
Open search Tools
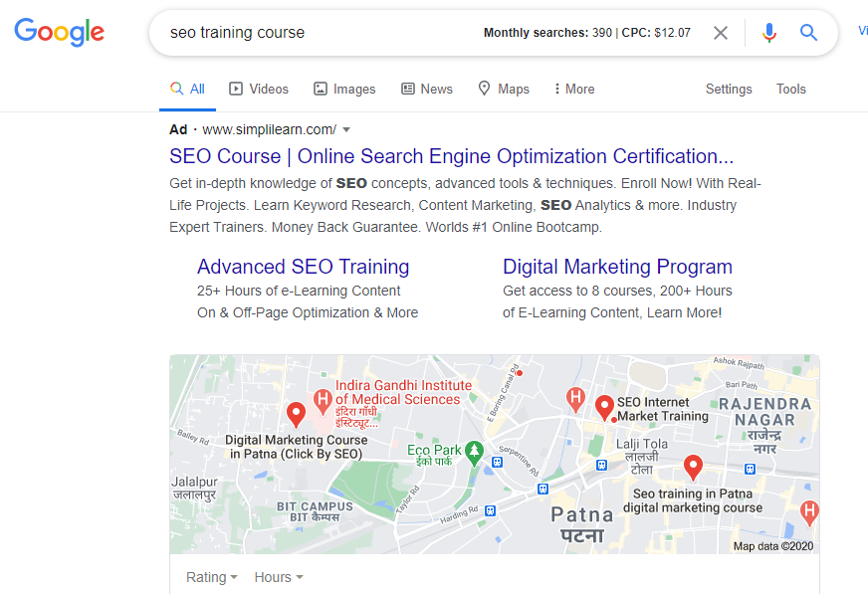coord(791,89)
